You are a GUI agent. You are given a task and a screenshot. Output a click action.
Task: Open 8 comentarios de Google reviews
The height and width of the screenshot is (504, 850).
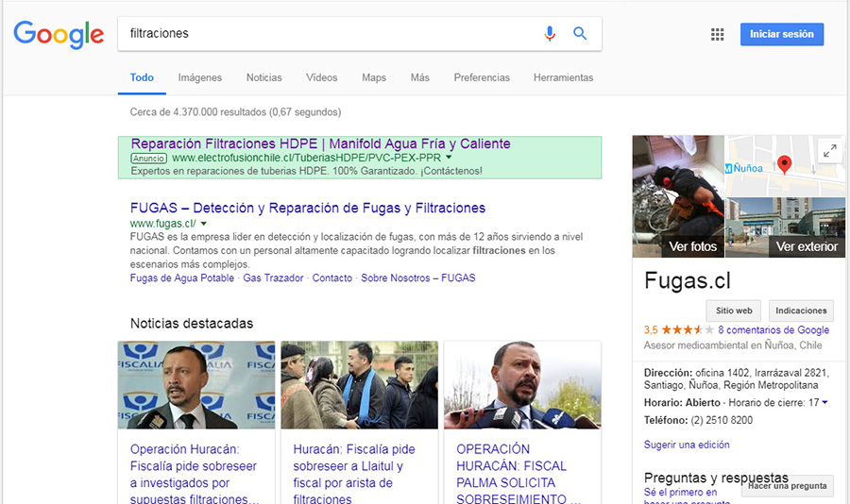point(773,329)
